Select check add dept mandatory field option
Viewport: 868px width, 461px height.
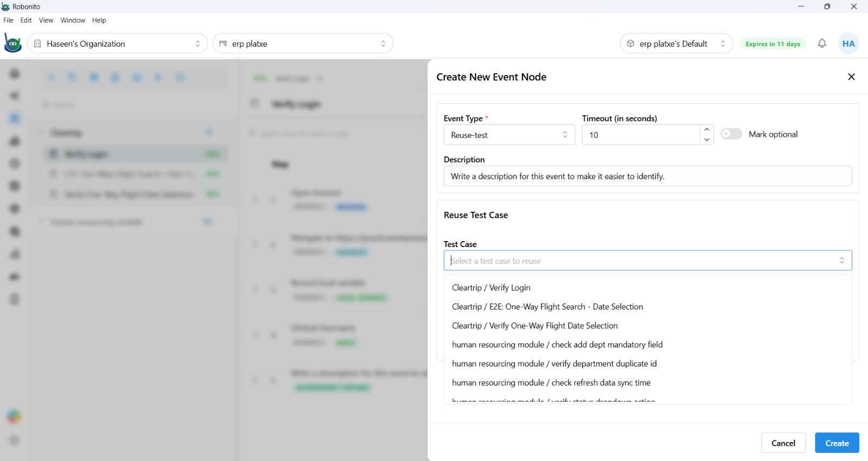[648, 345]
